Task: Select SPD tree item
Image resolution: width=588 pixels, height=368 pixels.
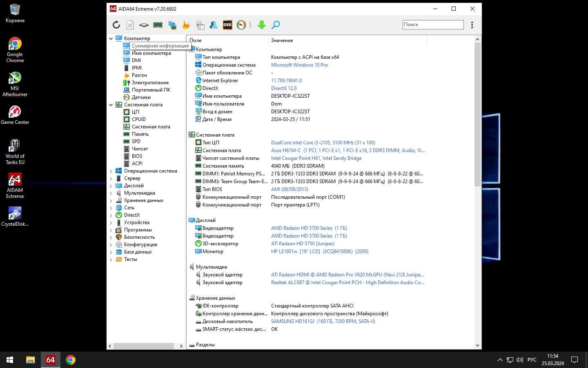Action: click(x=136, y=141)
